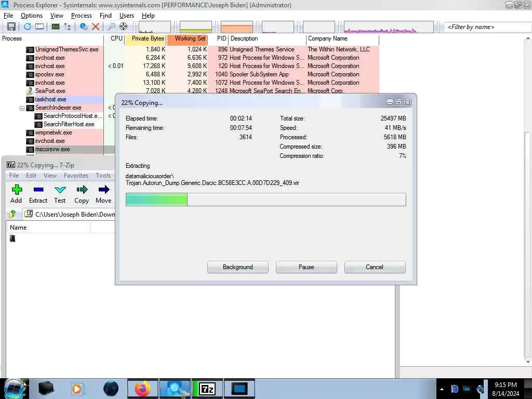
Task: Open the Users menu
Action: tap(127, 16)
